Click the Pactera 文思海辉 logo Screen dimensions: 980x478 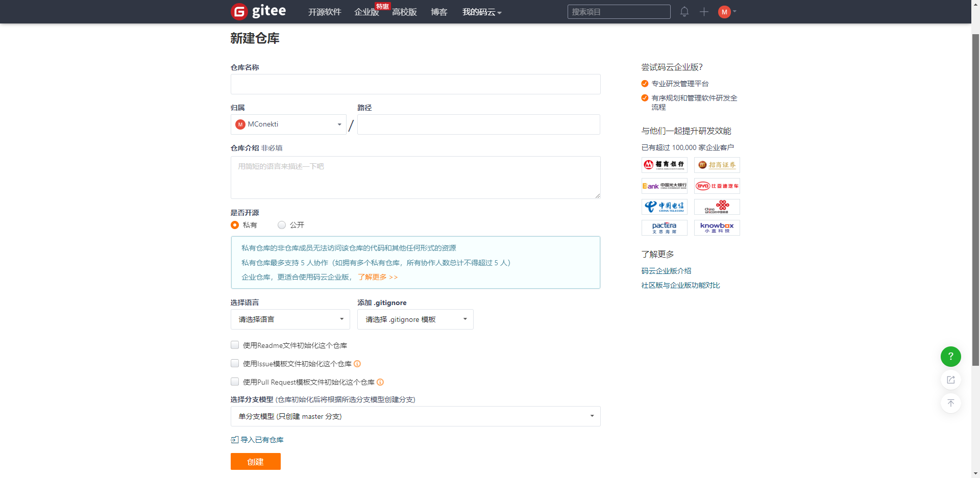(664, 228)
